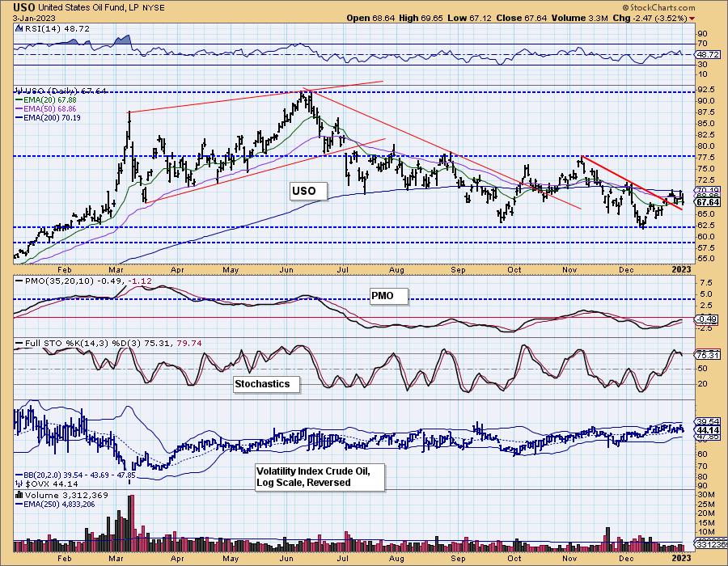Click the 67.64 last price tag on right axis
The width and height of the screenshot is (728, 566).
tap(709, 202)
